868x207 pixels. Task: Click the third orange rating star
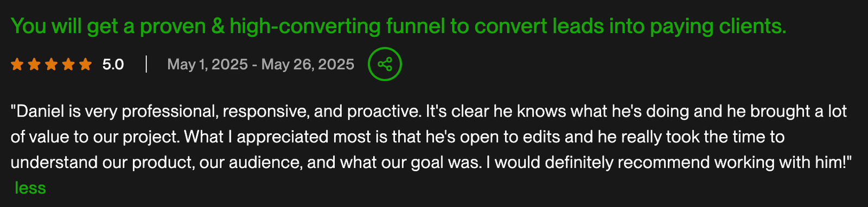point(51,64)
